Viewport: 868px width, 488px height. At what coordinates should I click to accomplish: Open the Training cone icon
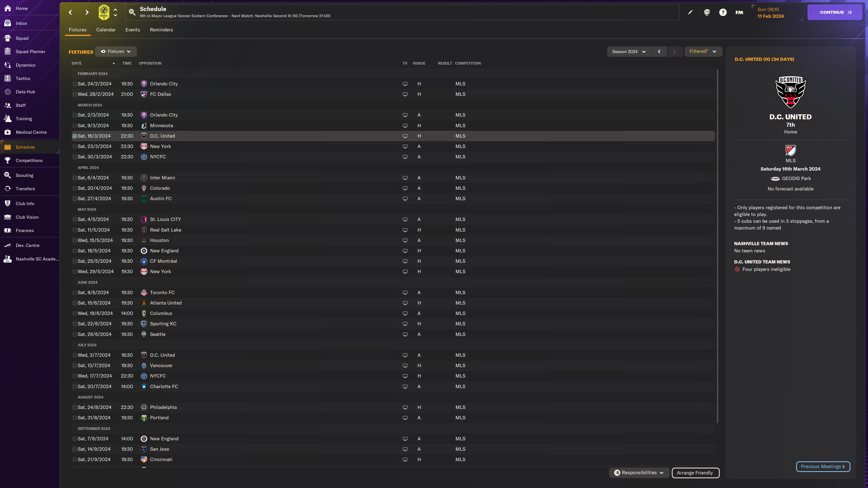click(8, 119)
